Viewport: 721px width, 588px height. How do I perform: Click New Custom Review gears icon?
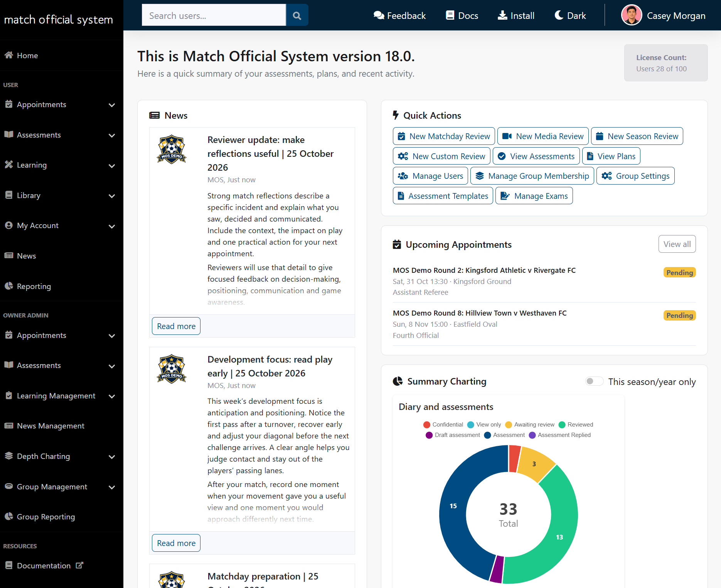403,156
